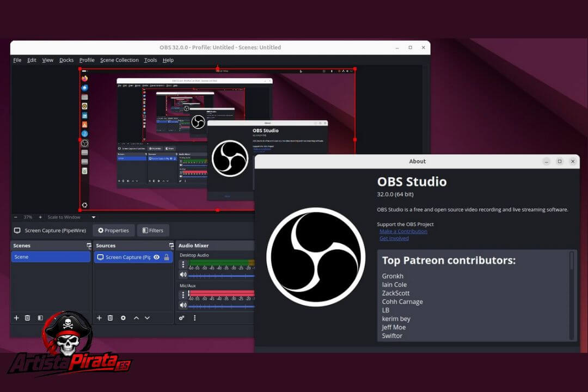588x392 pixels.
Task: Click the Top Patreon contributors heading
Action: click(449, 260)
